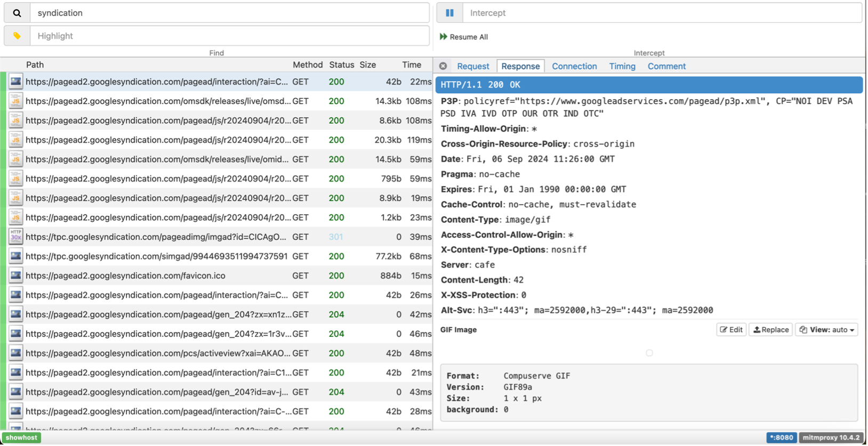Click the Replace body button
Image resolution: width=868 pixels, height=446 pixels.
pos(770,330)
